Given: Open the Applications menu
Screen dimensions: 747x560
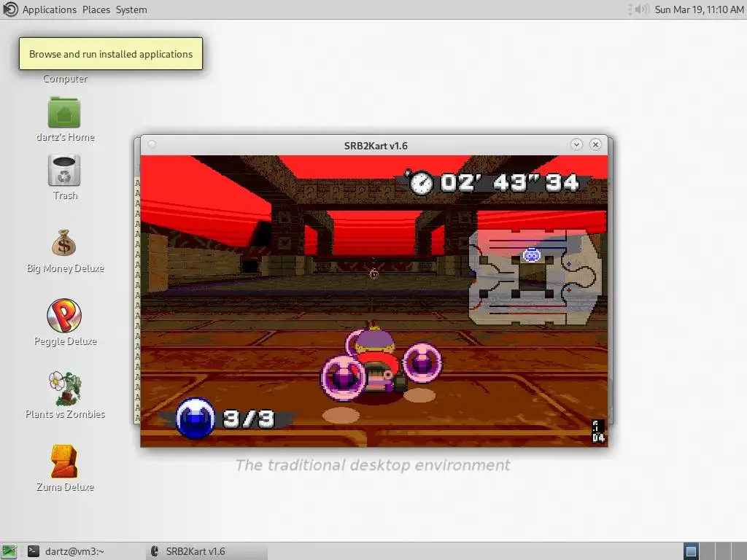Looking at the screenshot, I should pos(49,9).
